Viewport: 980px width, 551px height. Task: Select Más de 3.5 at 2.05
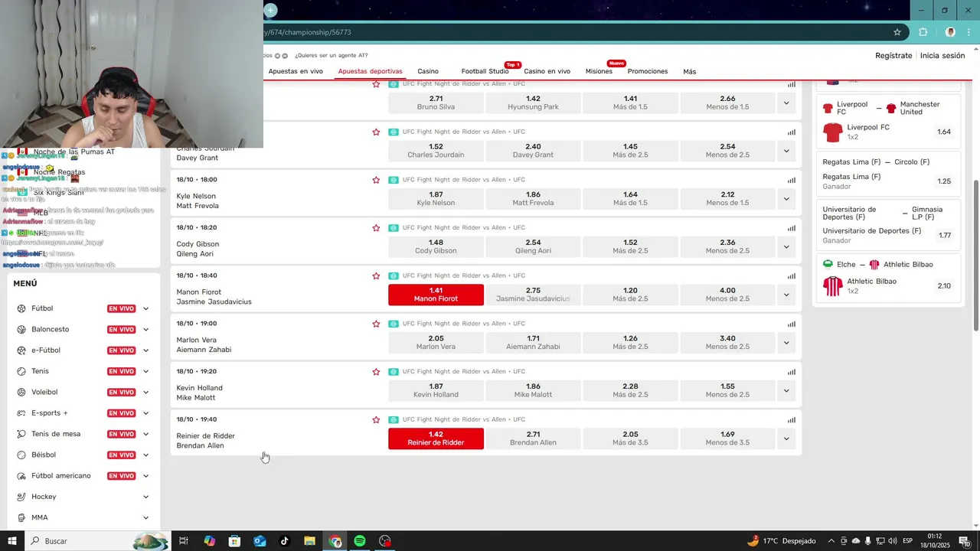coord(630,439)
